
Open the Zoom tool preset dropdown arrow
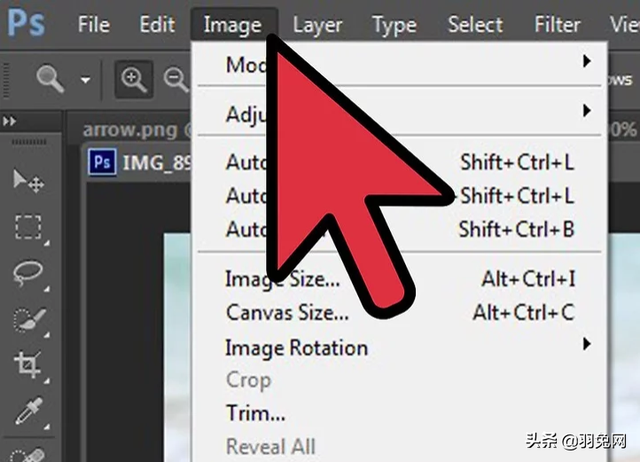pyautogui.click(x=86, y=79)
